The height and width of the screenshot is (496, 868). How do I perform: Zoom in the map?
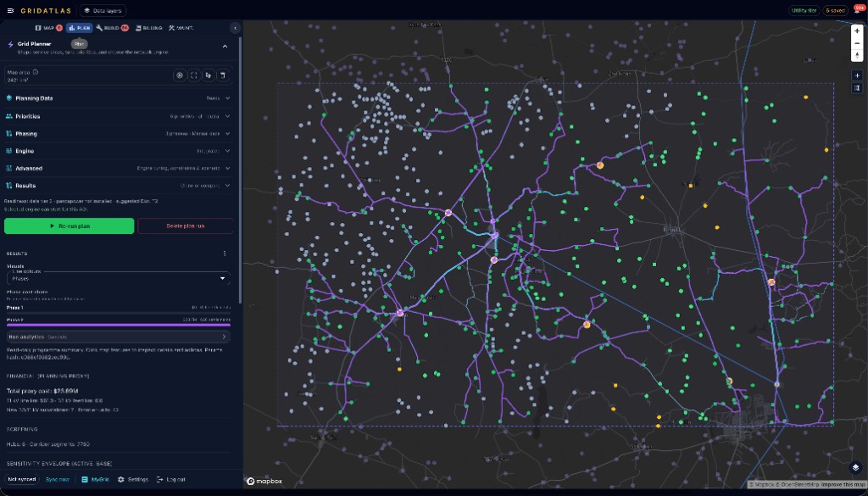pos(857,31)
